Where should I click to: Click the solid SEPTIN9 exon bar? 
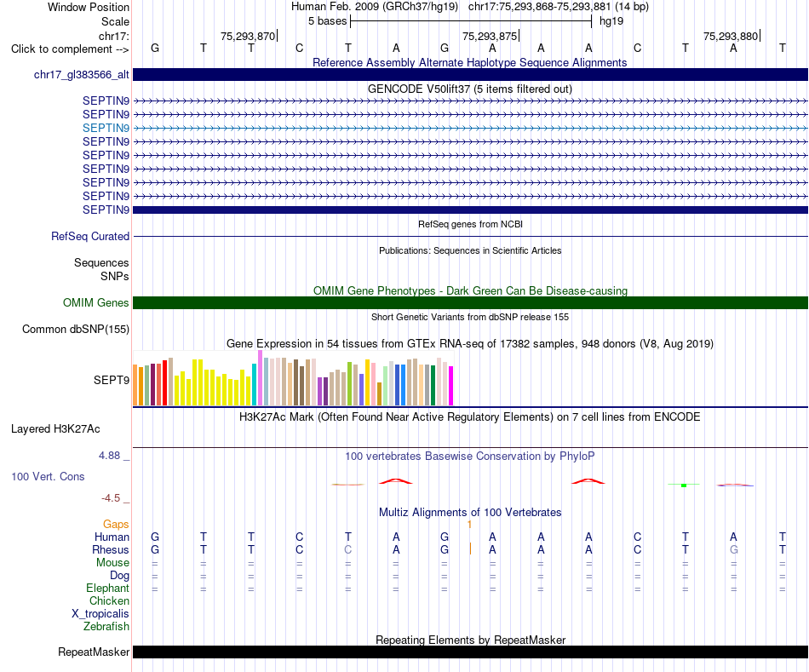pos(470,210)
